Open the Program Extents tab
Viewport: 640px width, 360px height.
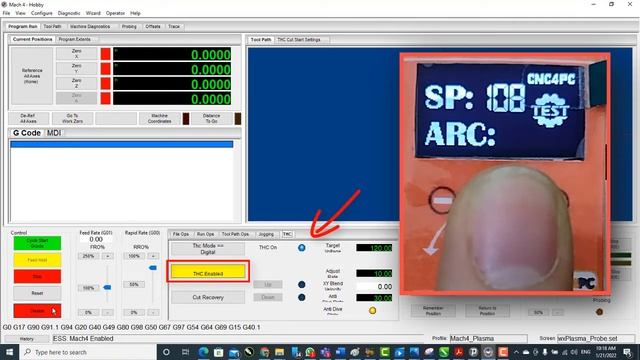click(74, 40)
